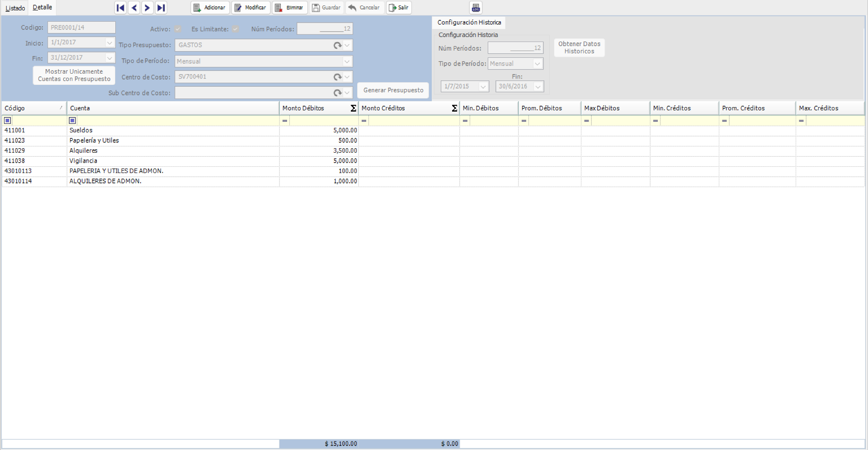Click the select-all checkbox in Código header
This screenshot has width=868, height=450.
(x=7, y=120)
